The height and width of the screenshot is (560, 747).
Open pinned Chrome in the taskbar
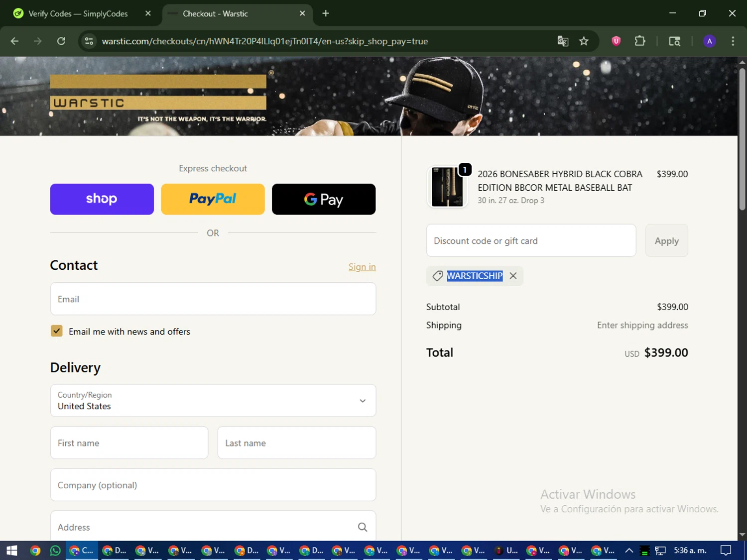[x=35, y=551]
